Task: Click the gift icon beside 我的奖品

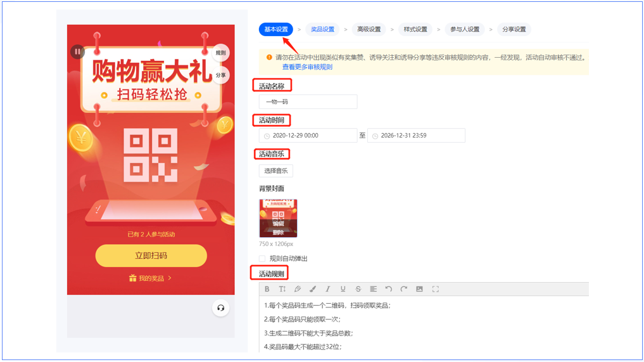Action: [x=132, y=278]
